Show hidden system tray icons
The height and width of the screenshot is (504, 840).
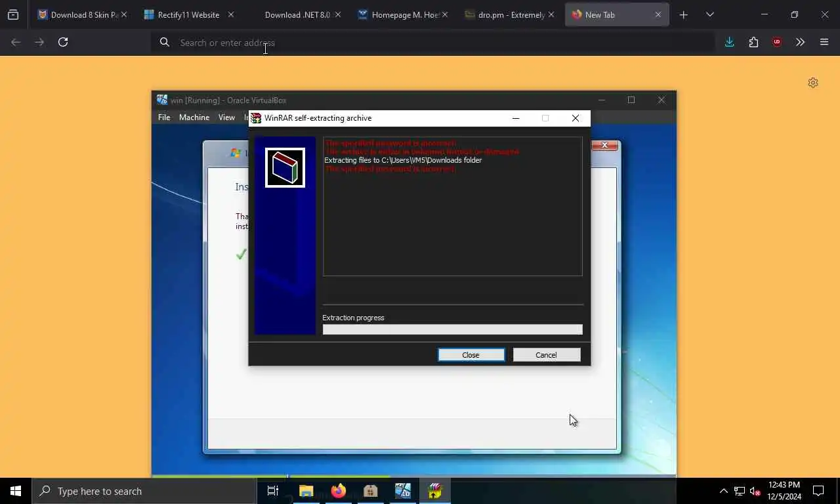pos(723,491)
